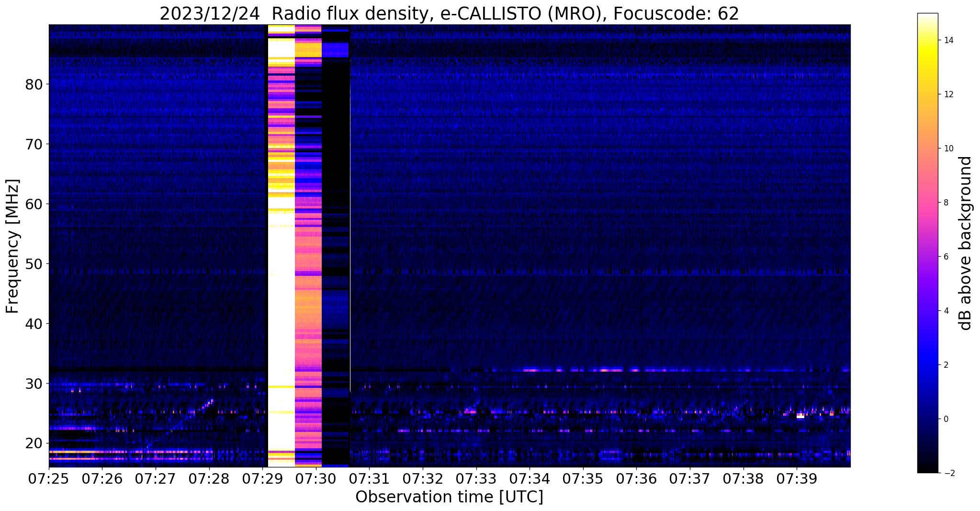This screenshot has height=511, width=980.
Task: Click the 07:36 time tick label
Action: pyautogui.click(x=636, y=478)
